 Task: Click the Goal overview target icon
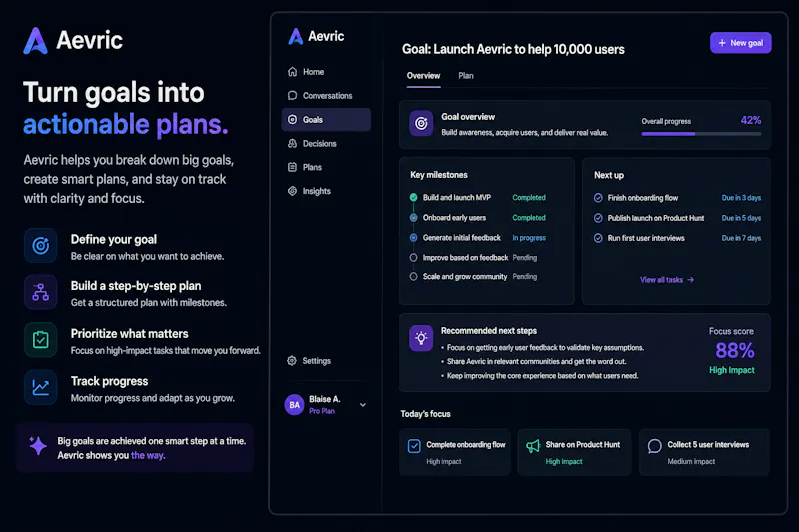[421, 123]
